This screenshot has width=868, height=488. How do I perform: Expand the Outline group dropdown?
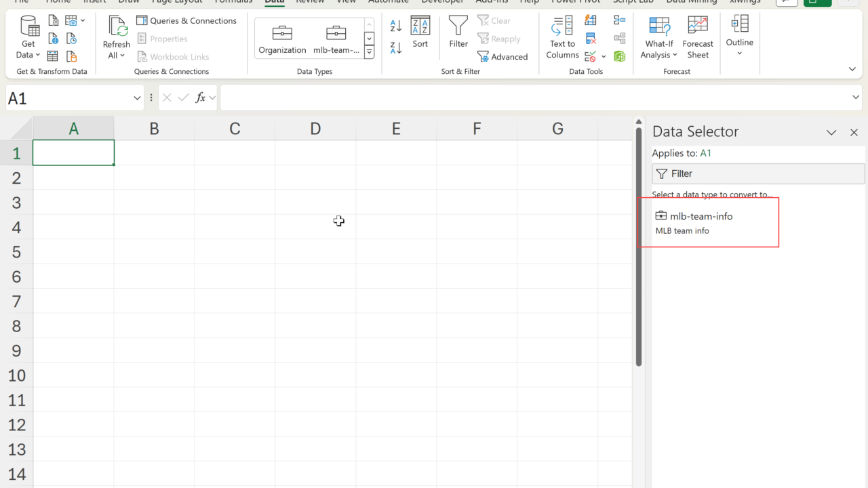tap(739, 53)
